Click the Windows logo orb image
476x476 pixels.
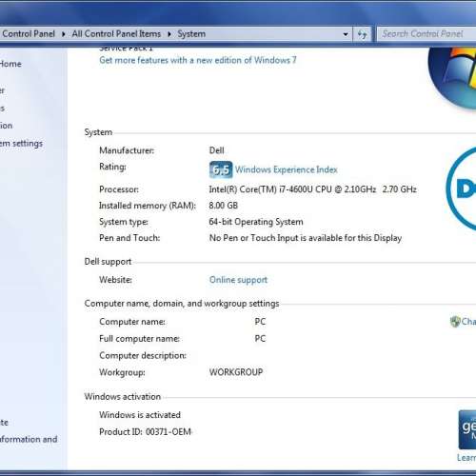[452, 78]
